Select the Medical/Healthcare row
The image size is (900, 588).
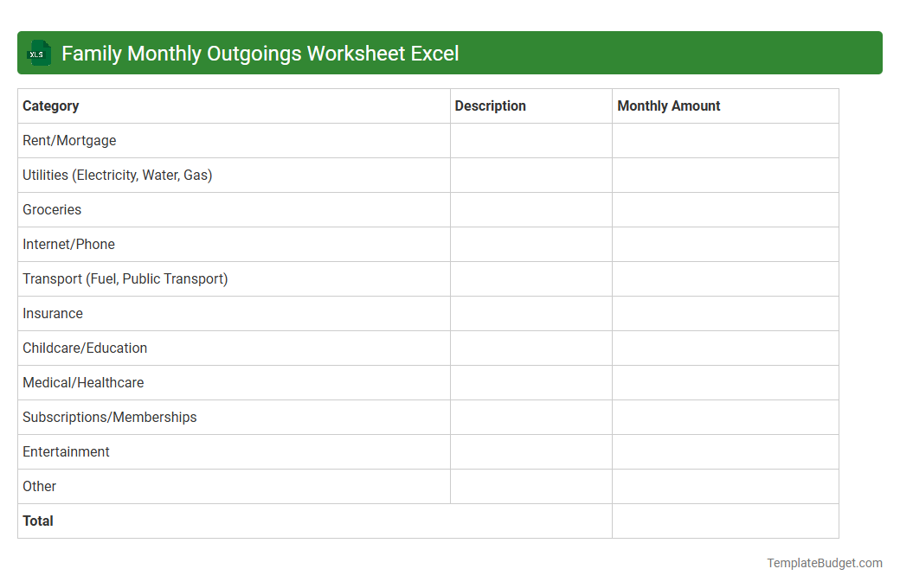(83, 382)
